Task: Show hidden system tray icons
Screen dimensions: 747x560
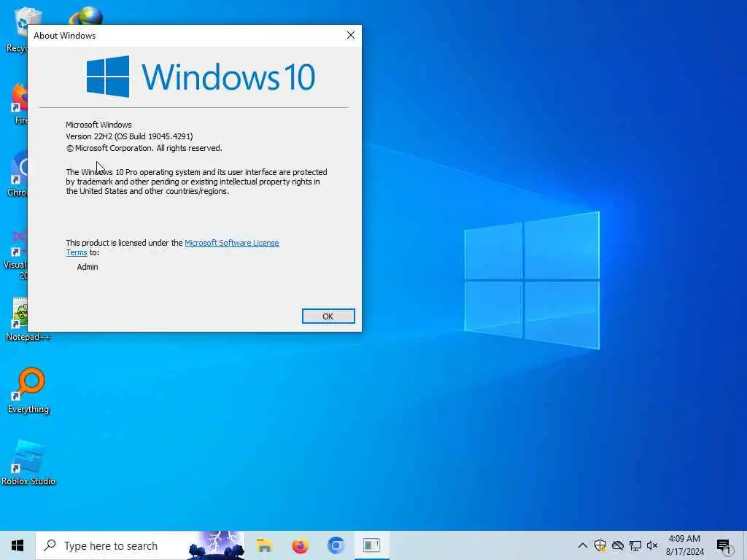Action: click(x=582, y=545)
